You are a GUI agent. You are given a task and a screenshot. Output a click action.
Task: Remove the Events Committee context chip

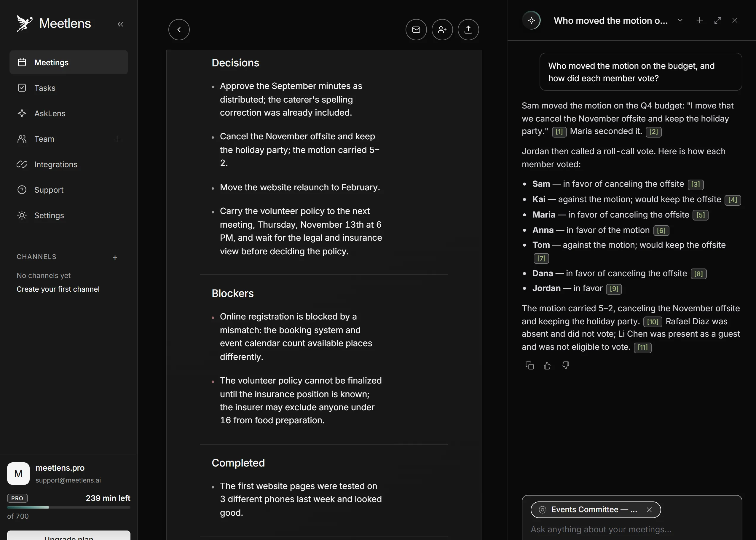649,510
